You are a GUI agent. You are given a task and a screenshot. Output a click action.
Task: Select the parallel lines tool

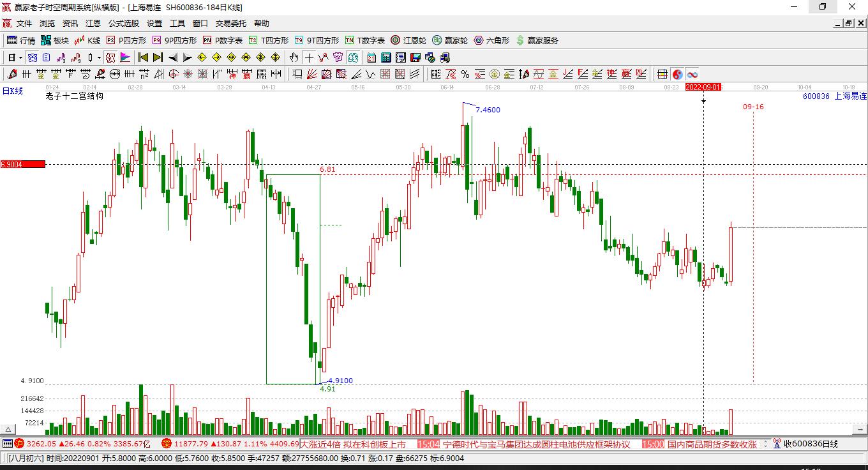[415, 74]
